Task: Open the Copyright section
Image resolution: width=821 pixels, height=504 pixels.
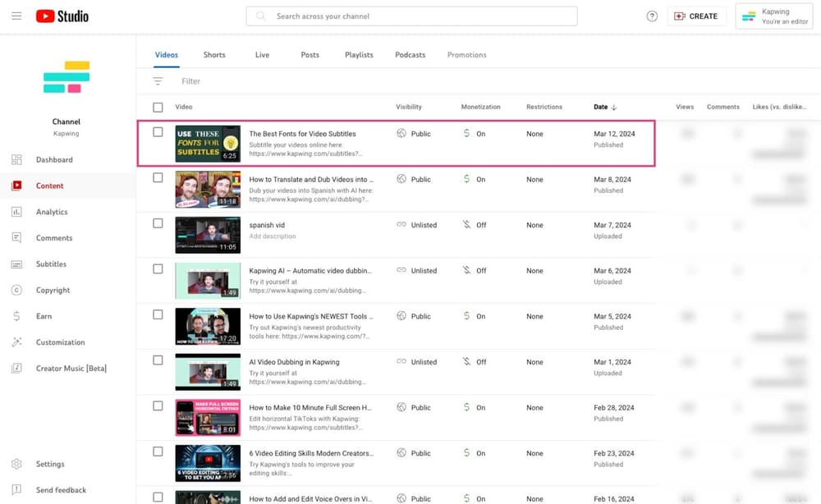Action: pyautogui.click(x=53, y=290)
